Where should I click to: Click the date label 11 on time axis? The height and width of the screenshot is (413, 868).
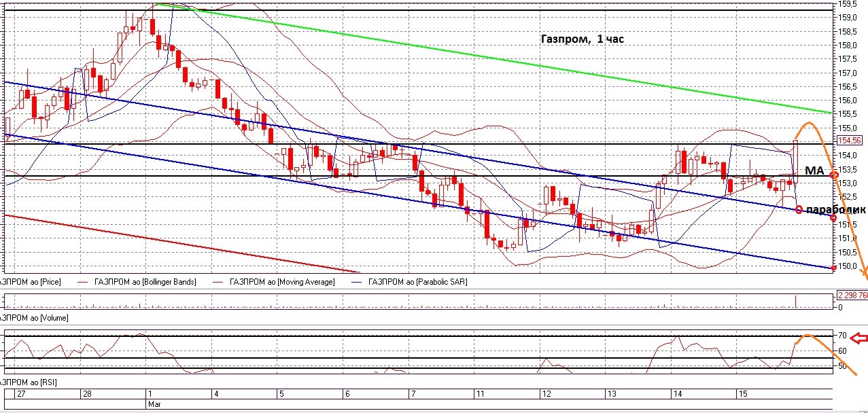click(x=479, y=394)
